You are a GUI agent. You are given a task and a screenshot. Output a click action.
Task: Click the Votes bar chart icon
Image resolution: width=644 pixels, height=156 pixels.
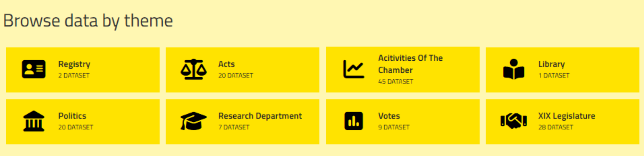tap(354, 121)
